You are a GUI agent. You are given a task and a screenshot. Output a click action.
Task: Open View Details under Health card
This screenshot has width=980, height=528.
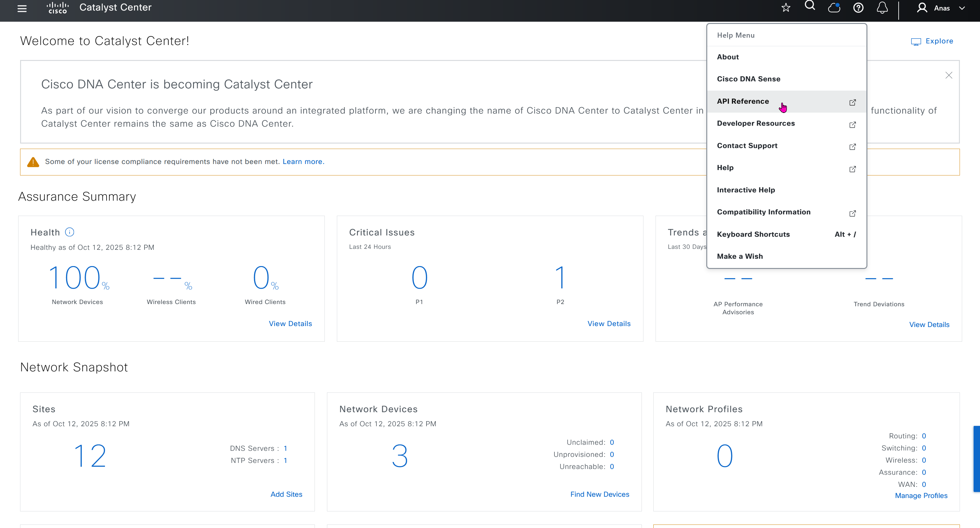point(290,324)
